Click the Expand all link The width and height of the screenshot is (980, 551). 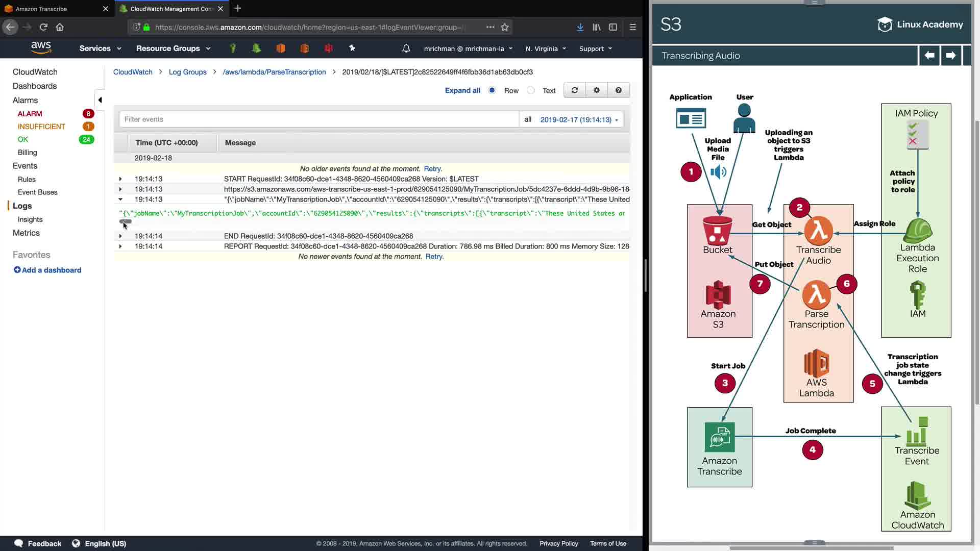[462, 90]
